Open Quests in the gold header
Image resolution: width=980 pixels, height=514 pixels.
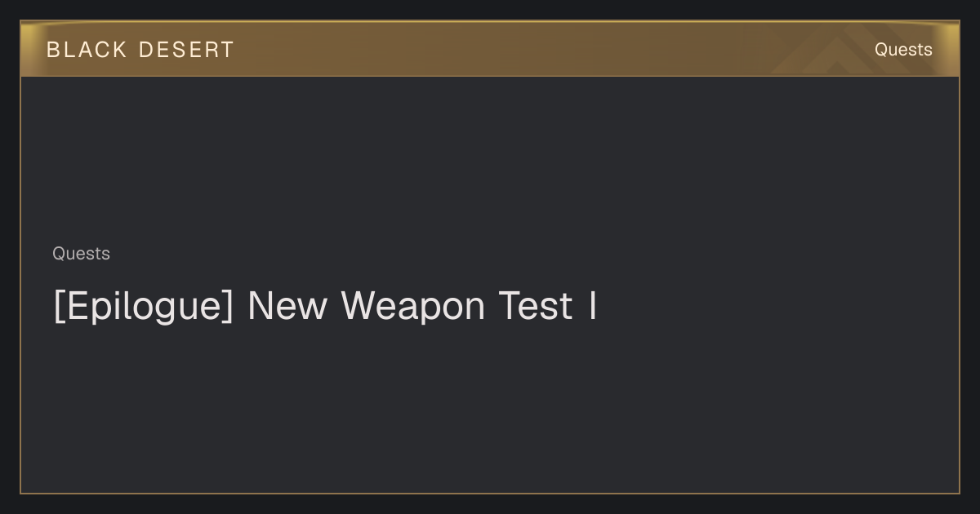tap(903, 50)
